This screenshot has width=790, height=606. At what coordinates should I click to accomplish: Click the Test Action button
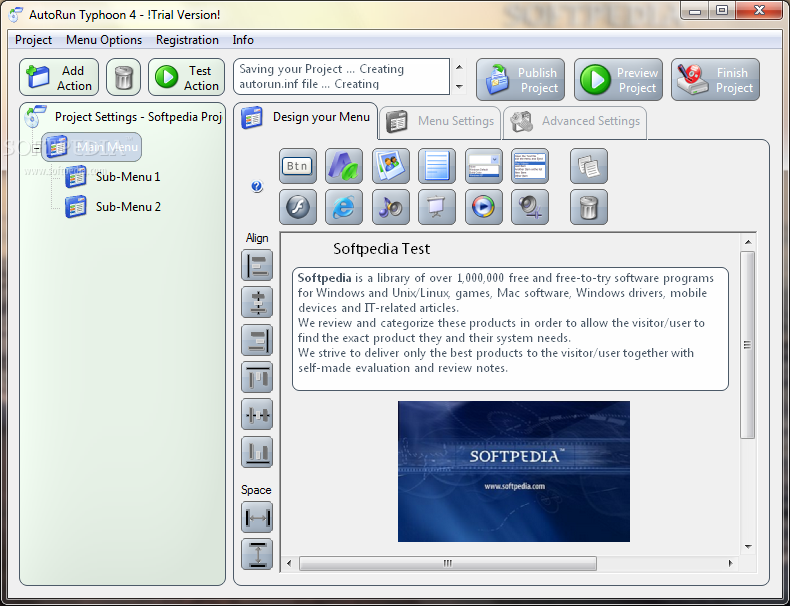point(187,78)
